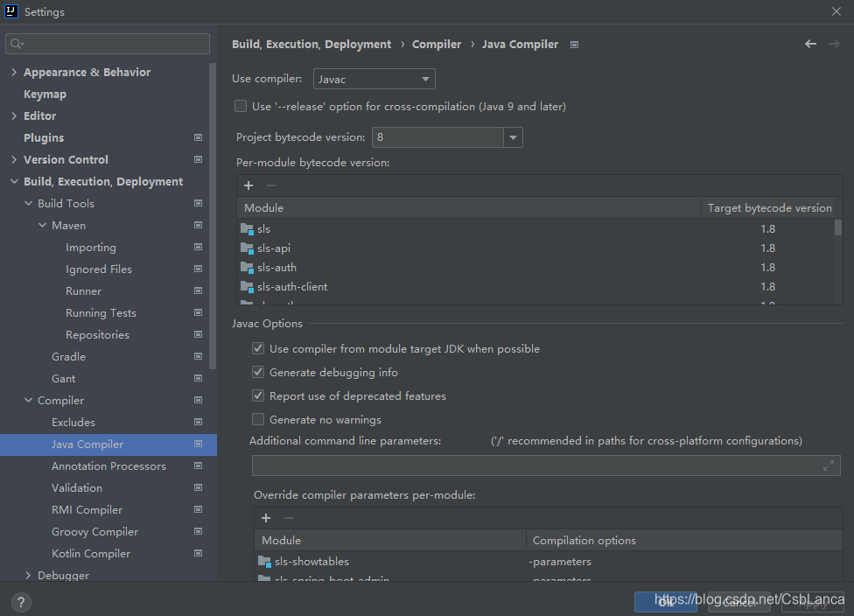Screen dimensions: 854x616
Task: Collapse Build, Execution, Deployment section
Action: tap(14, 181)
